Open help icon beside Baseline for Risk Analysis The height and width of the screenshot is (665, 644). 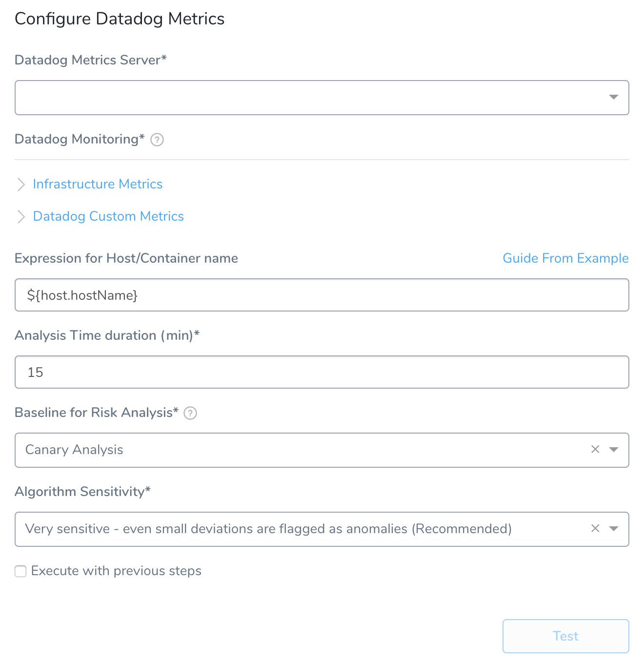tap(190, 413)
